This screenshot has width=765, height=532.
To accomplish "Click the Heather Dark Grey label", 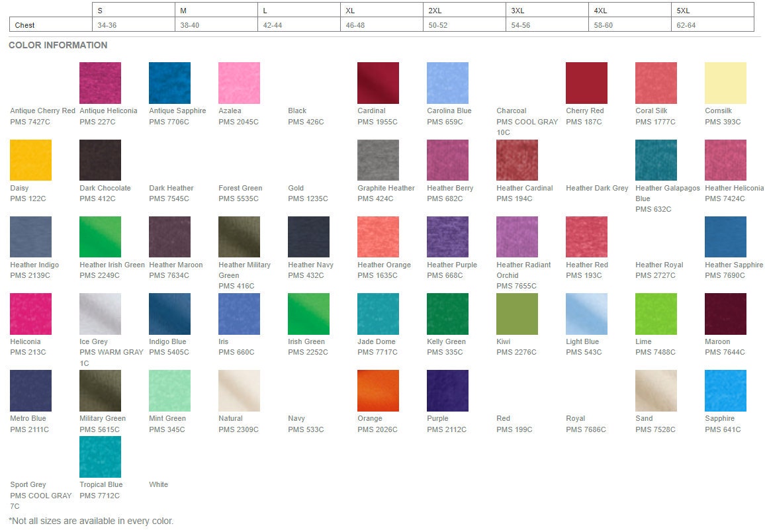I will [x=597, y=188].
